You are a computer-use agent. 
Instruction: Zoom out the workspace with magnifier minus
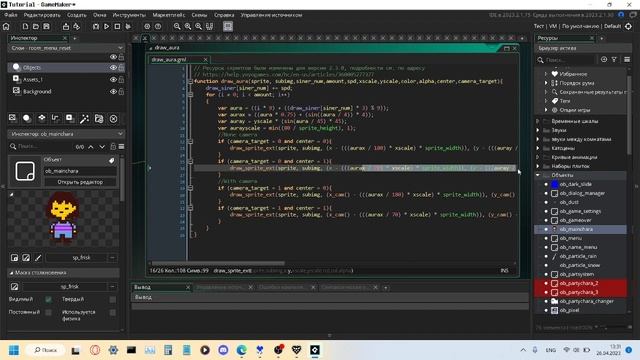(x=177, y=27)
